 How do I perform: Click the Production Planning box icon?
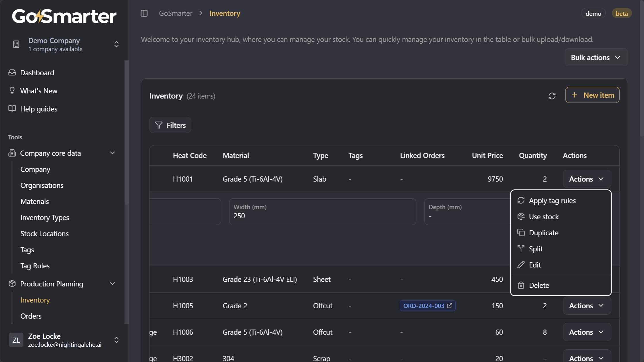coord(12,284)
